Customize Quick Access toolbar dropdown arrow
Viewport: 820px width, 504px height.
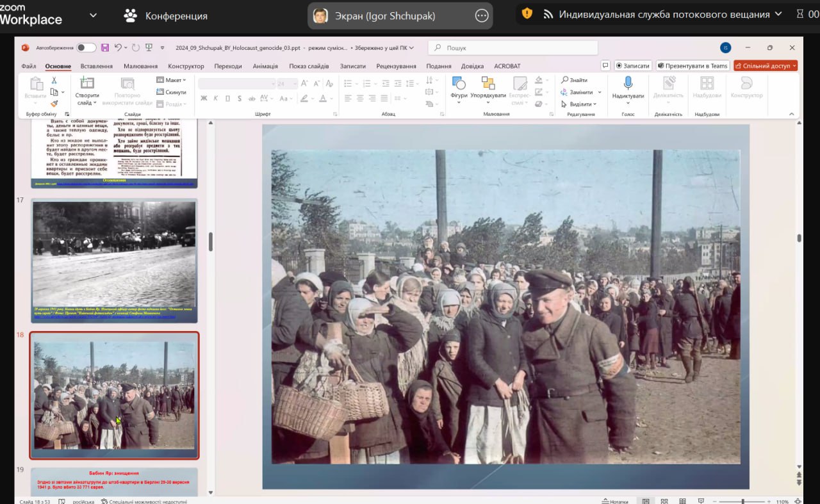tap(163, 47)
